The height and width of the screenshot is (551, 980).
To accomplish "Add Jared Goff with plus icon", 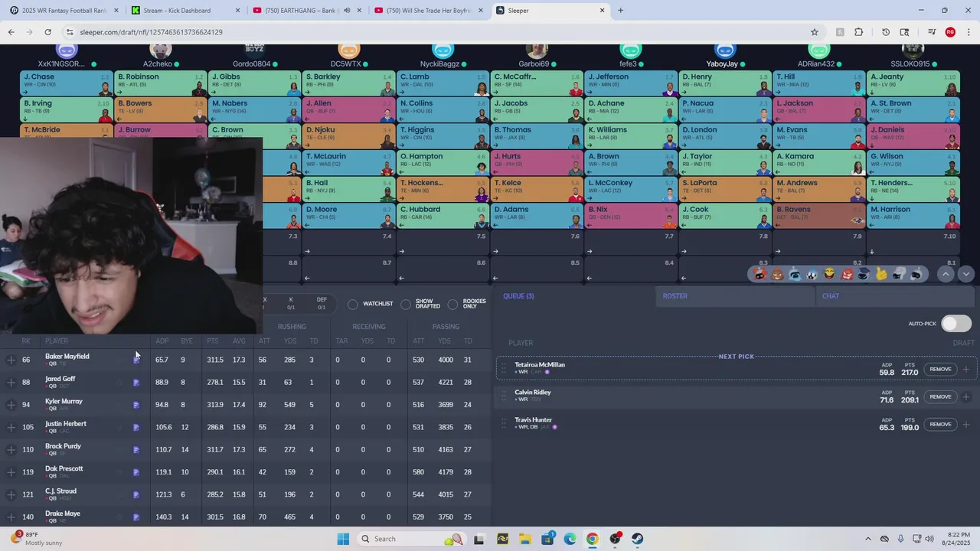I will pos(11,382).
